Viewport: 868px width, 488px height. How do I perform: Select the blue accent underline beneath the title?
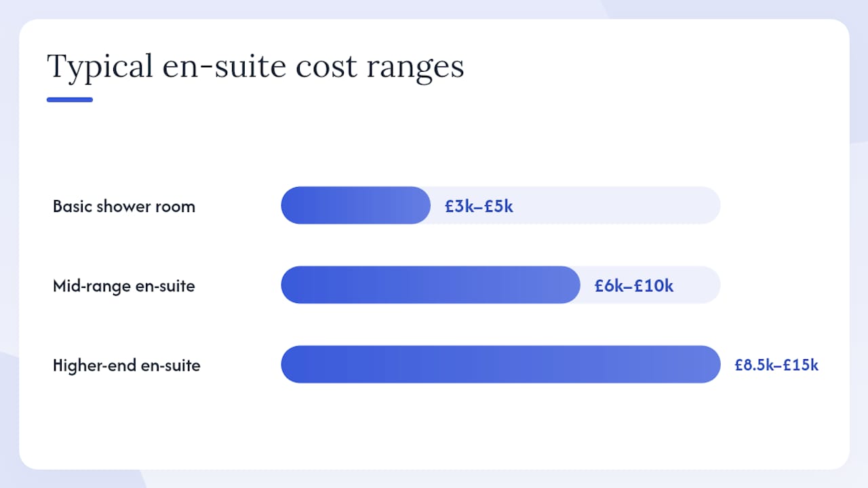pyautogui.click(x=70, y=100)
